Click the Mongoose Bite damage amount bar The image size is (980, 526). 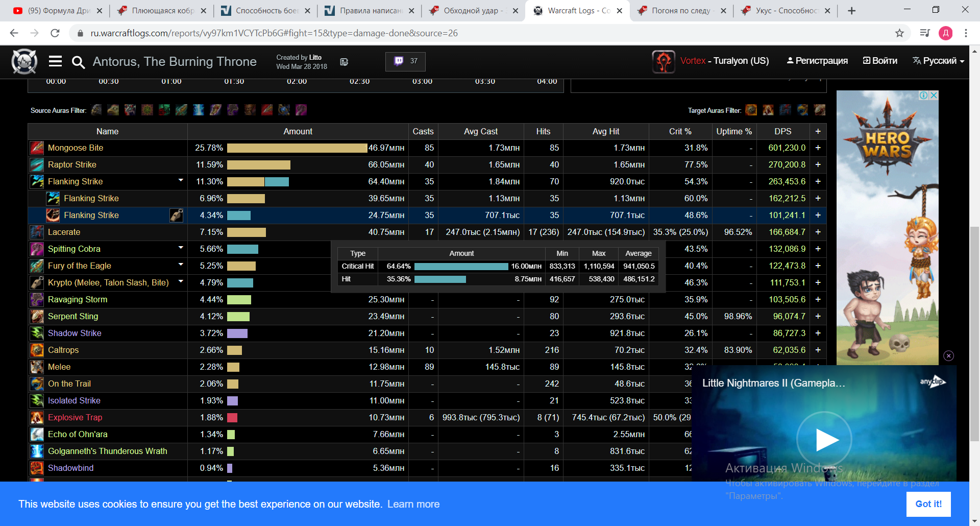[297, 148]
